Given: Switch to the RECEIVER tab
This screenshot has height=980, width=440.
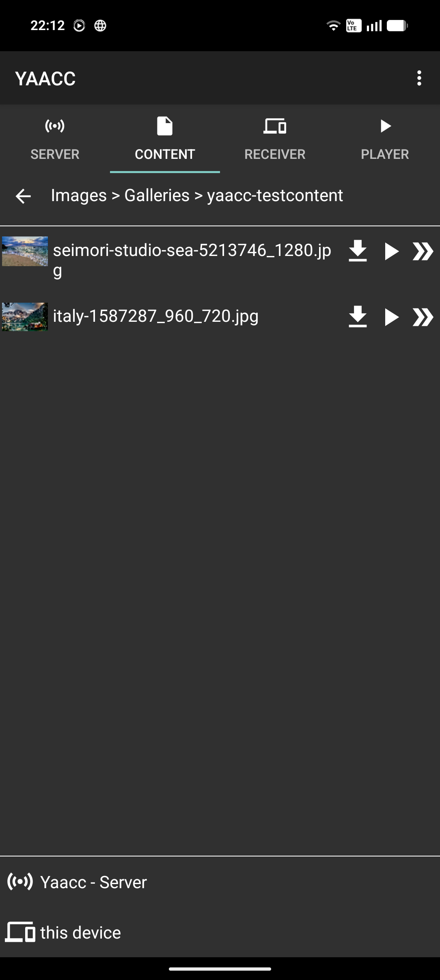Looking at the screenshot, I should coord(275,139).
